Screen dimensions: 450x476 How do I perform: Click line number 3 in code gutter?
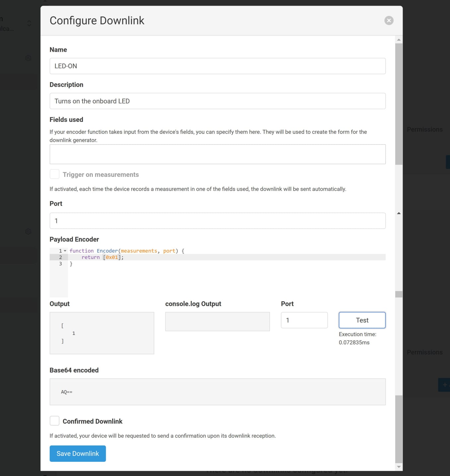[x=60, y=264]
